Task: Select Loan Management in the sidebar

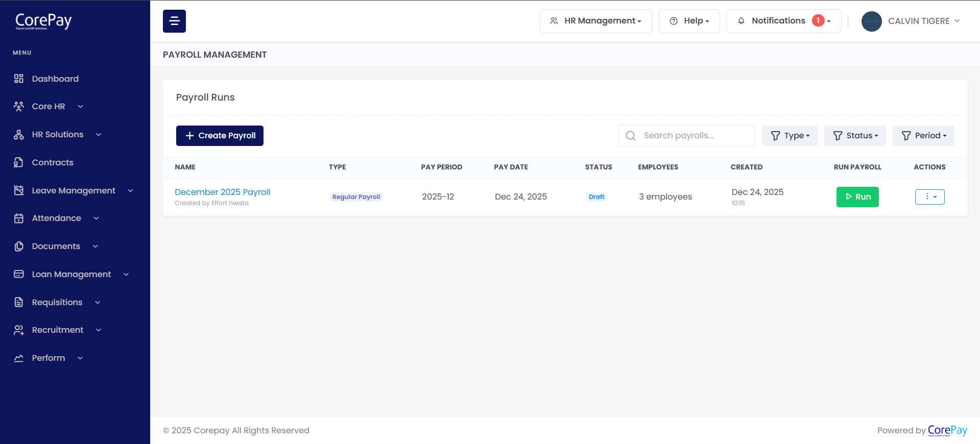Action: [71, 274]
